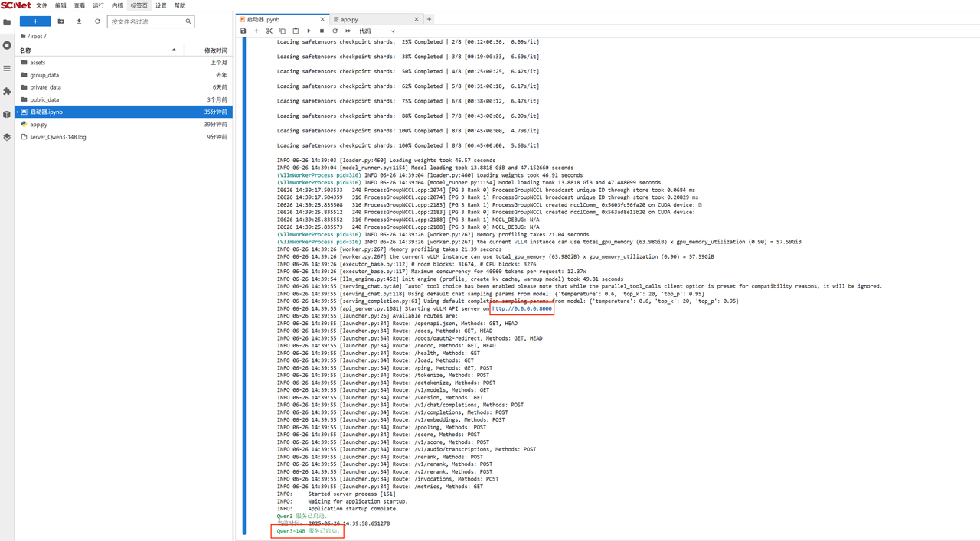Show the table of contents sidebar

[7, 68]
